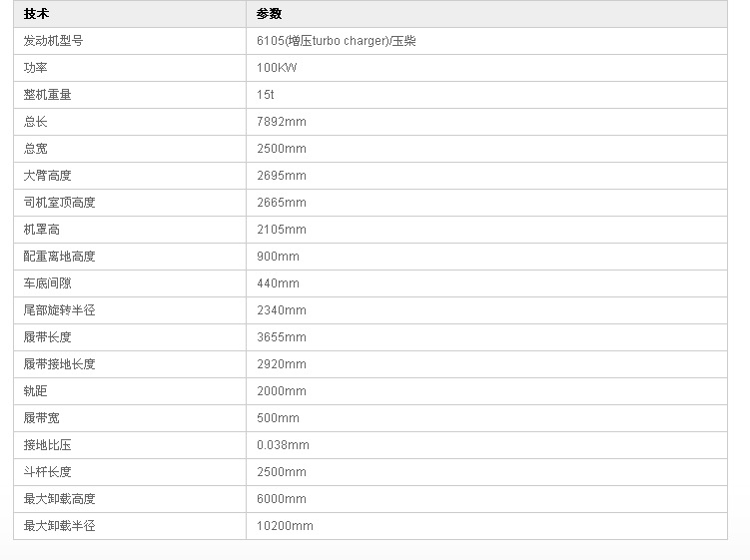Image resolution: width=750 pixels, height=560 pixels.
Task: Click the 2105mm hood height value
Action: pyautogui.click(x=282, y=230)
